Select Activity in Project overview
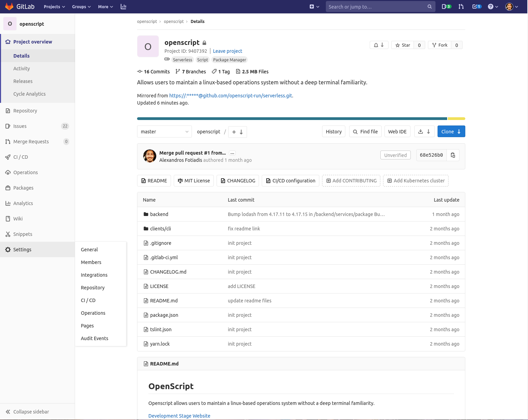Viewport: 528px width, 420px height. point(38,69)
